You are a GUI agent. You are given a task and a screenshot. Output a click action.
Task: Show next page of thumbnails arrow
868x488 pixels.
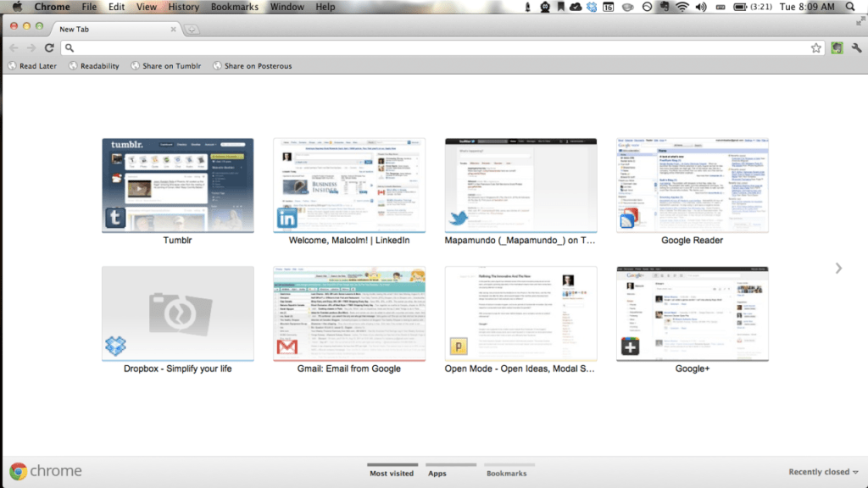pyautogui.click(x=838, y=269)
